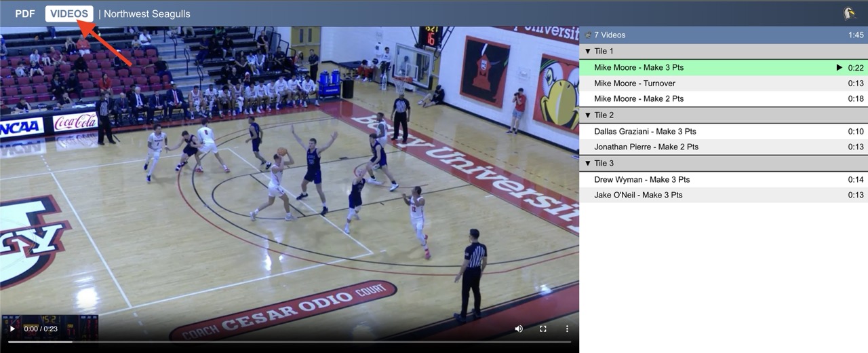This screenshot has width=868, height=353.
Task: Play Jake O'Neil - Make 3 Pts clip
Action: point(724,196)
